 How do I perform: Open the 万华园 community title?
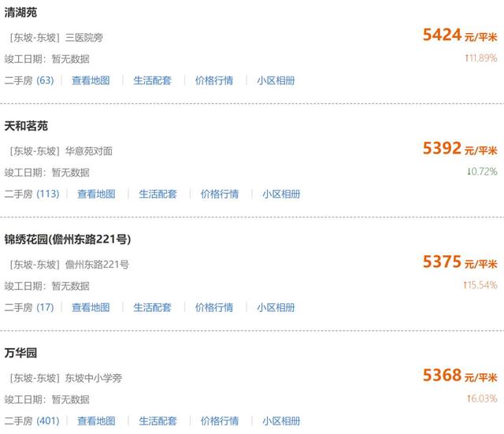tap(20, 353)
